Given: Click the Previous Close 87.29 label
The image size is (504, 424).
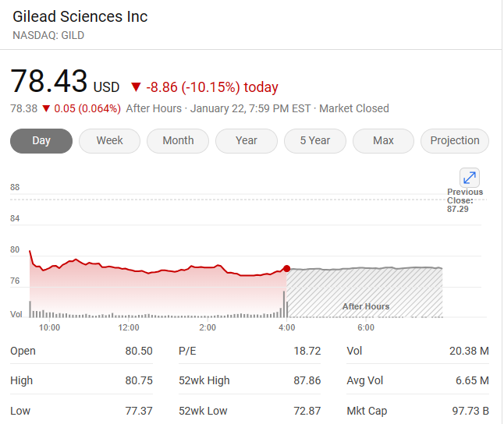Looking at the screenshot, I should 465,200.
